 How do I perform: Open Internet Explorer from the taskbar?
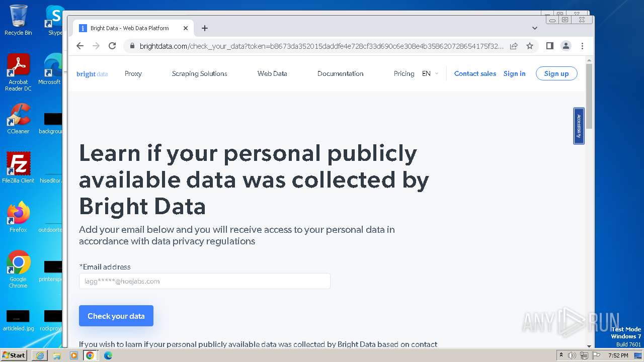[x=40, y=355]
